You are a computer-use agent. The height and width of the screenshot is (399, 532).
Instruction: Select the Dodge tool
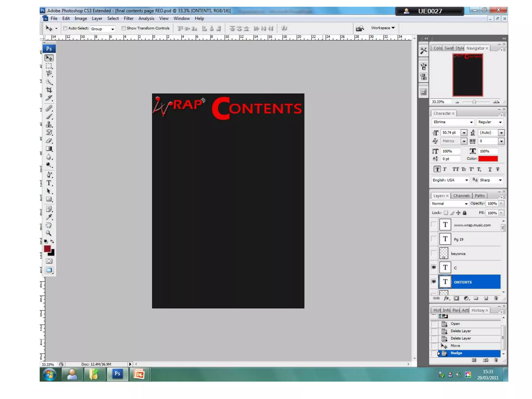49,165
